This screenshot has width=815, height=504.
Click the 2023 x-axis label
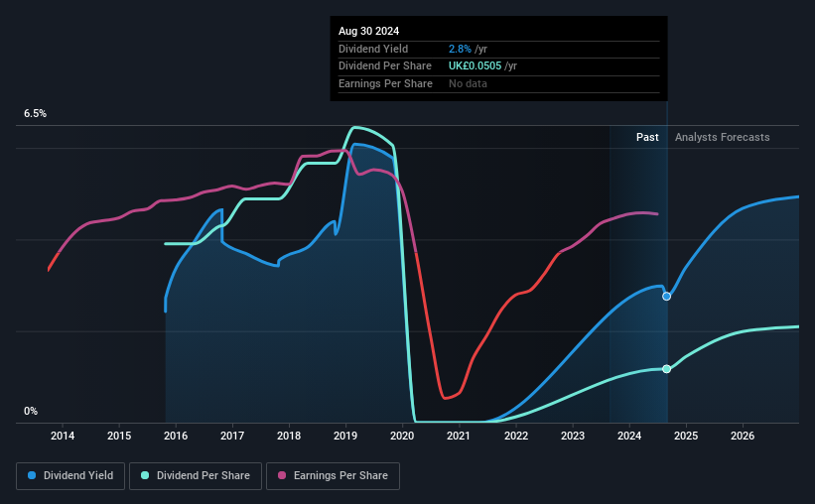click(x=573, y=436)
